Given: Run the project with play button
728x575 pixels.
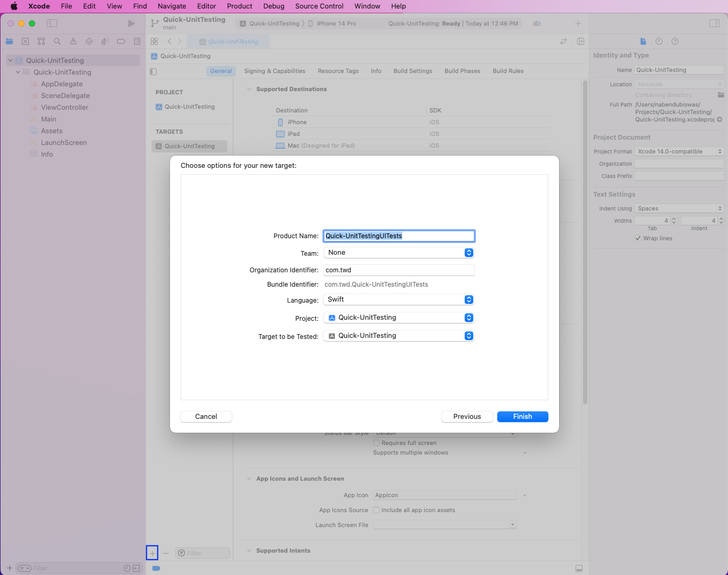Looking at the screenshot, I should point(131,23).
